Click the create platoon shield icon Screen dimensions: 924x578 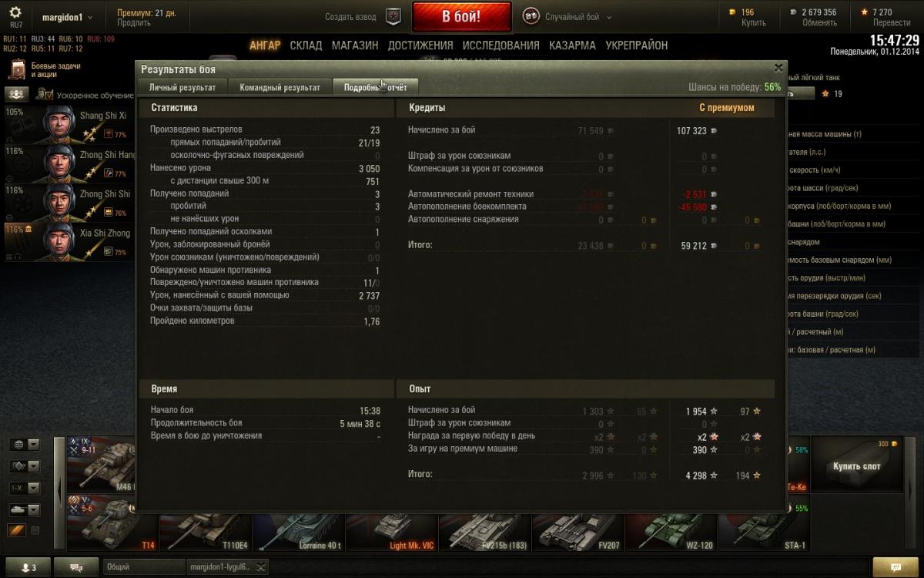(393, 17)
